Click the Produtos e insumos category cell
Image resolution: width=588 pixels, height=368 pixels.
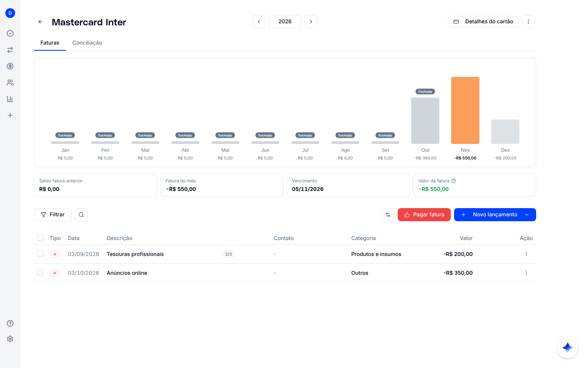[x=376, y=254]
